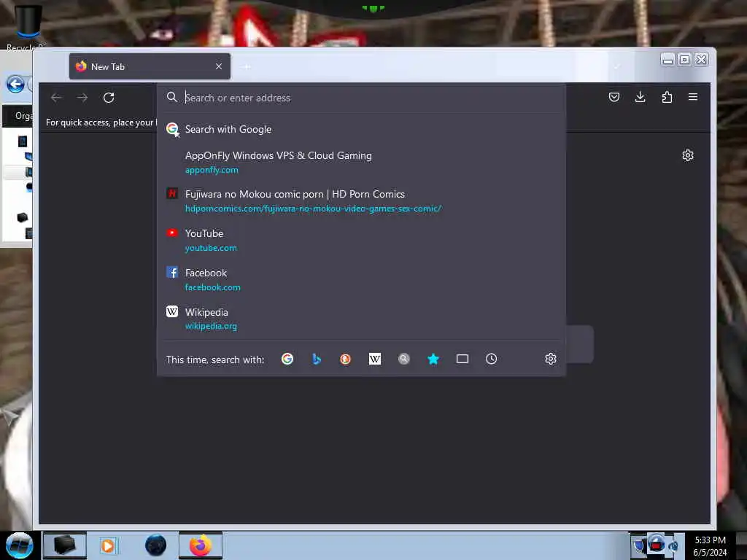Open search settings from the urlbar
This screenshot has width=747, height=560.
[x=551, y=359]
